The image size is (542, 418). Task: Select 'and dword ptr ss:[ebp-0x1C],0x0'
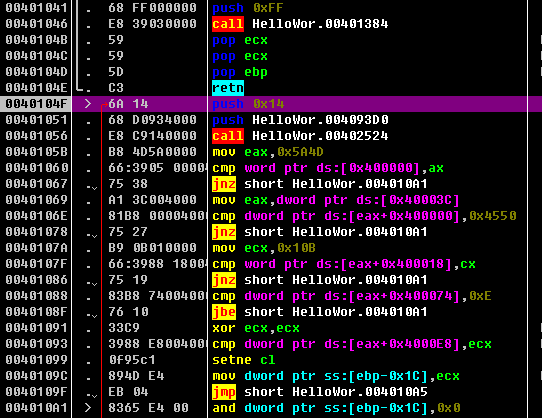336,408
